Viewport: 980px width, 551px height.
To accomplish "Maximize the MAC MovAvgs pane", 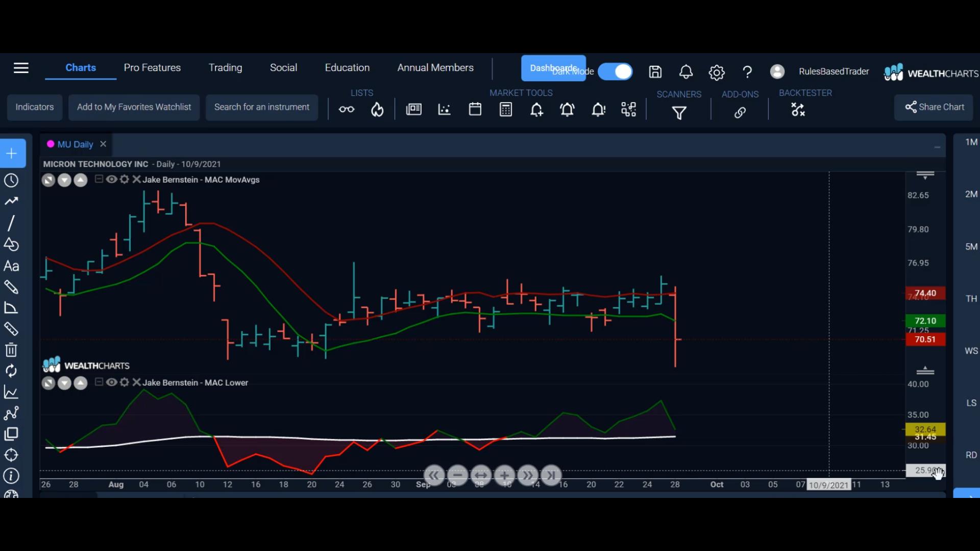I will tap(48, 180).
